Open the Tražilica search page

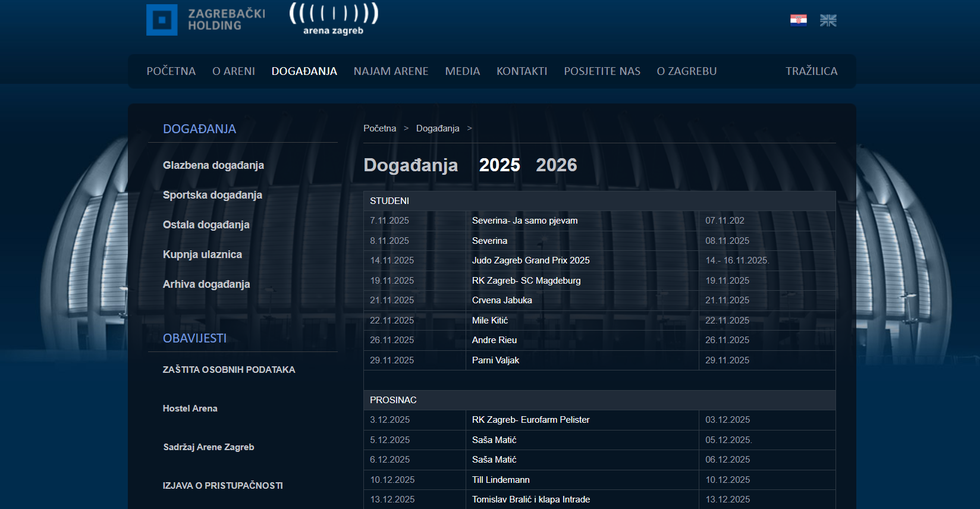(x=811, y=71)
